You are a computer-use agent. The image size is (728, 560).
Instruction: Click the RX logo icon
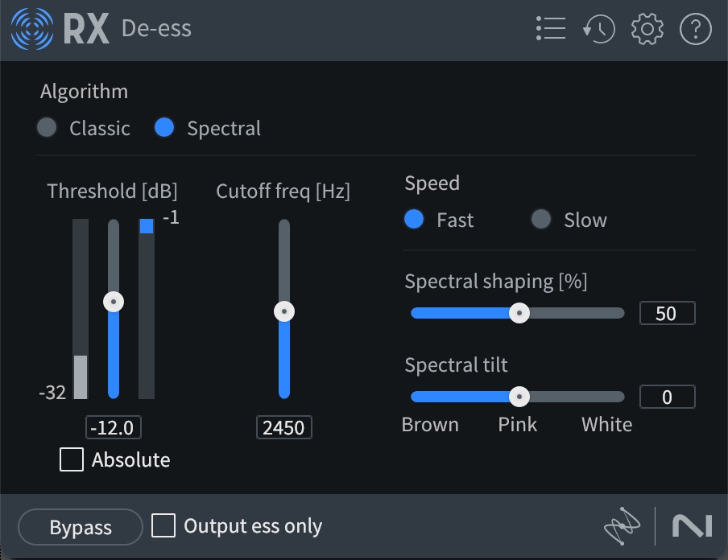[32, 29]
